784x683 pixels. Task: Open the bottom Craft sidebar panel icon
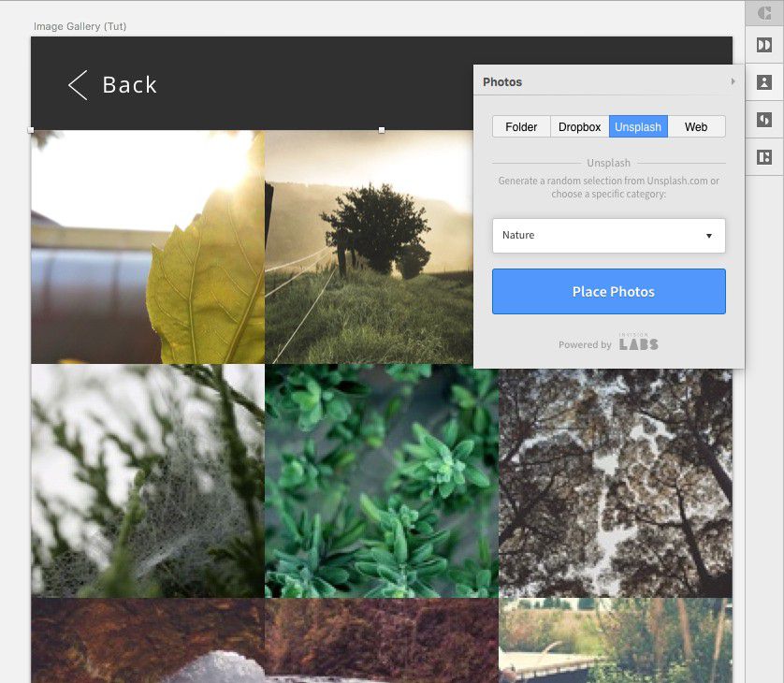[764, 157]
